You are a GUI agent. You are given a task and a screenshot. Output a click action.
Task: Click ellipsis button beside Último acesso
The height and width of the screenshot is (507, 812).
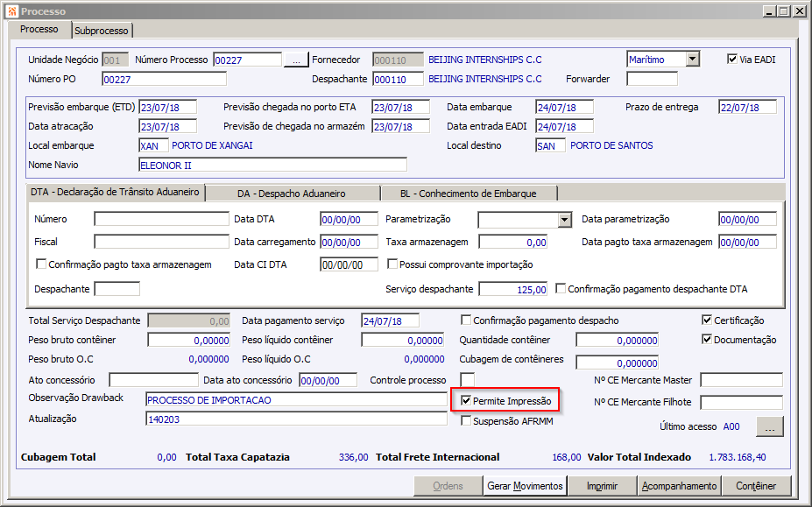point(770,426)
